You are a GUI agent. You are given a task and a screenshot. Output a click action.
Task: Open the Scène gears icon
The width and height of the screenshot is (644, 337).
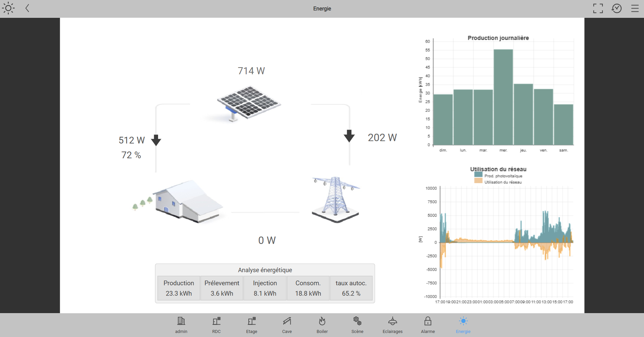tap(357, 325)
